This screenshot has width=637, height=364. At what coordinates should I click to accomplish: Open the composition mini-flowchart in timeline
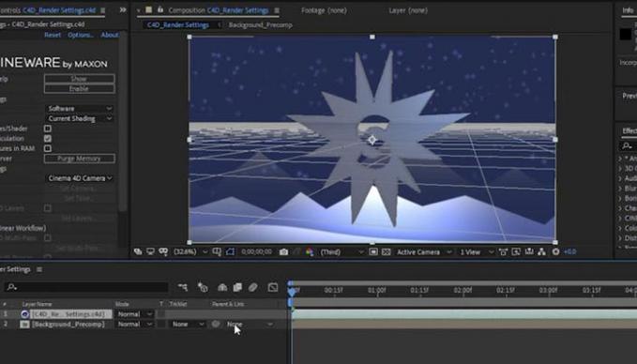(x=183, y=287)
